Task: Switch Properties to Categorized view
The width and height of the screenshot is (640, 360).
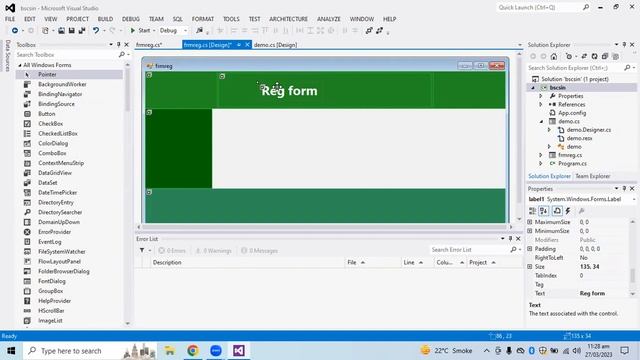Action: 533,211
